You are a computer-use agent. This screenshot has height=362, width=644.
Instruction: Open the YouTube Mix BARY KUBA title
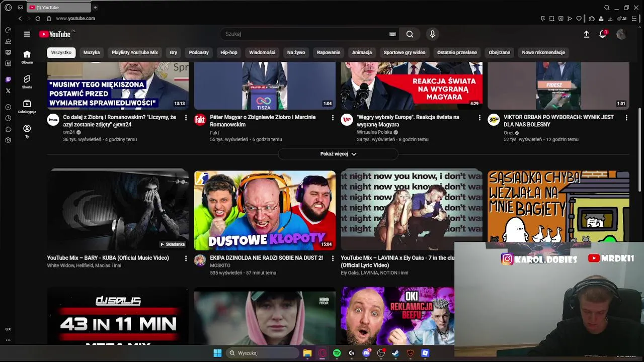[x=108, y=258]
